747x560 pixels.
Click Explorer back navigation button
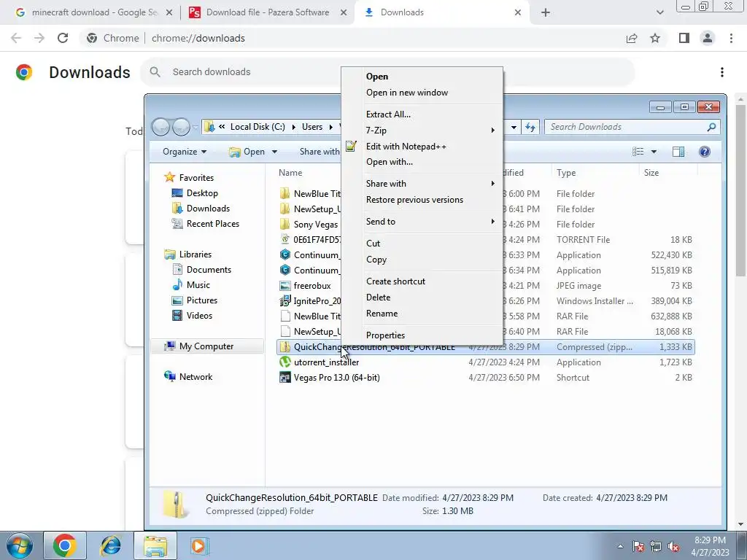[161, 127]
